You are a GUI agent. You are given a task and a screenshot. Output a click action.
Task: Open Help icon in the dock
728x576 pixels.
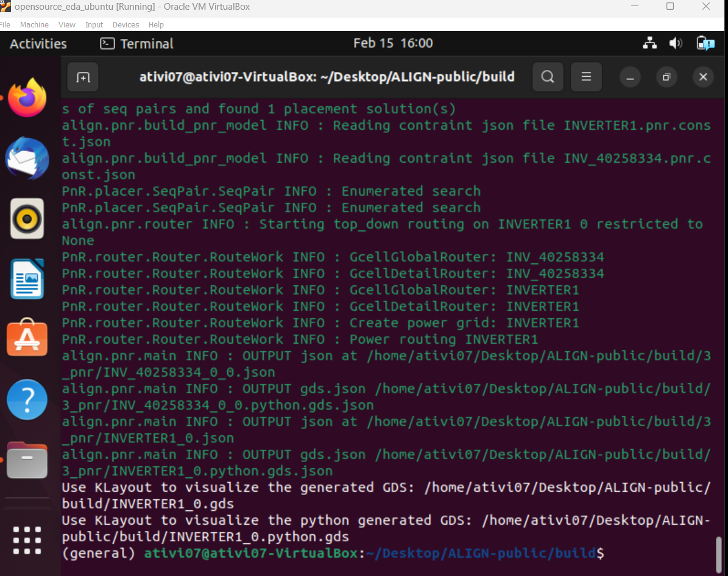coord(27,399)
